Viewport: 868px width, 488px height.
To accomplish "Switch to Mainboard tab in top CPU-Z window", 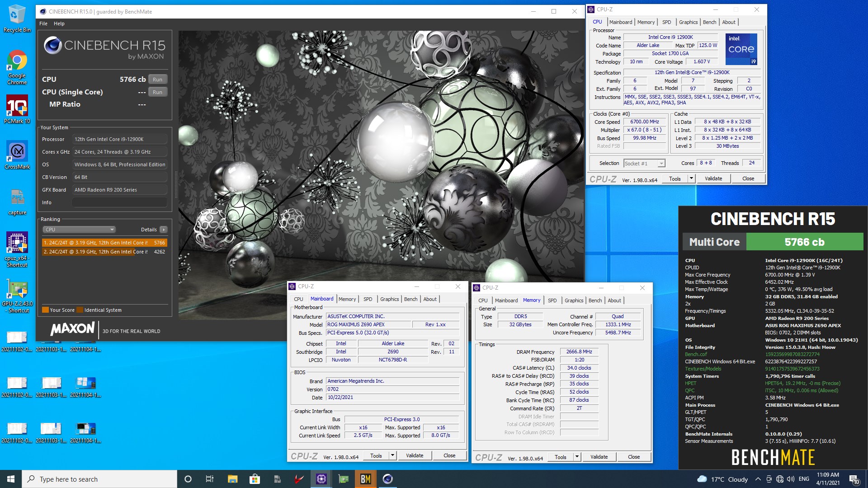I will [x=620, y=22].
